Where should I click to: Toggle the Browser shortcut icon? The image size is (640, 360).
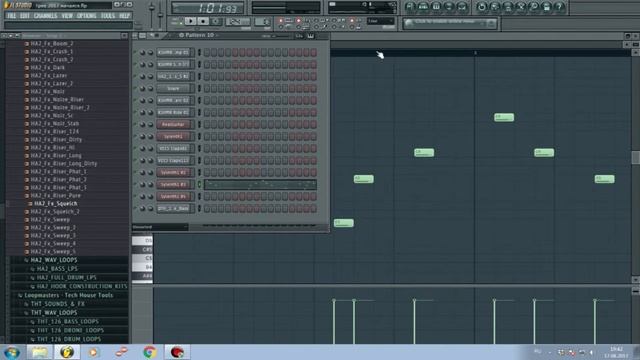[x=449, y=7]
